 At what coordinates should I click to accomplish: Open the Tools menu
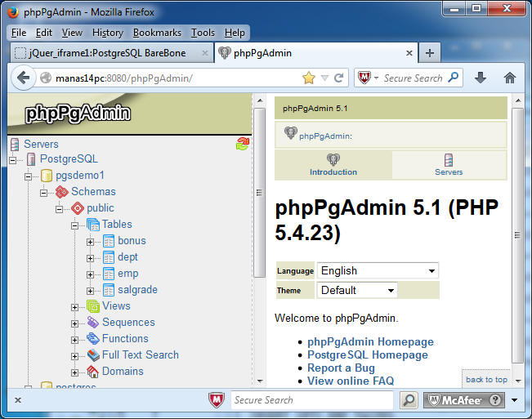tap(203, 33)
